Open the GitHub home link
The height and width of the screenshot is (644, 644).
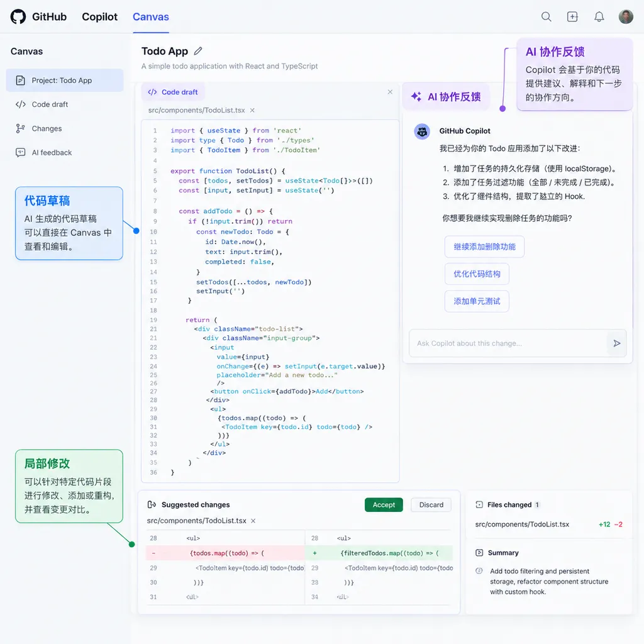(x=49, y=17)
